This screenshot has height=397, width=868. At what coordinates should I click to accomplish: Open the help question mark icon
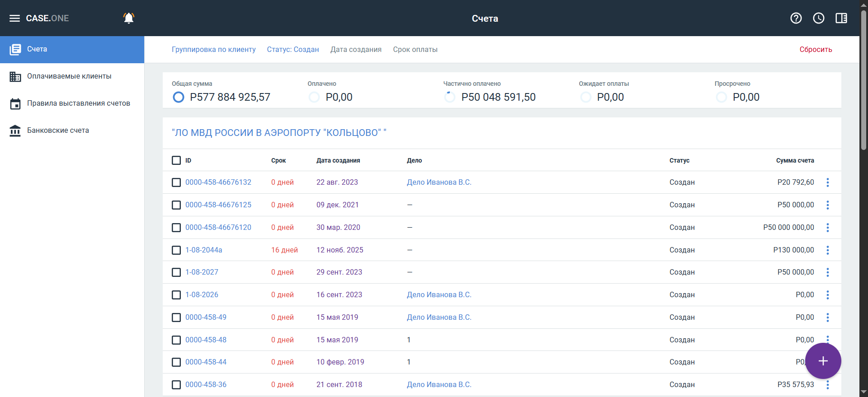point(796,18)
